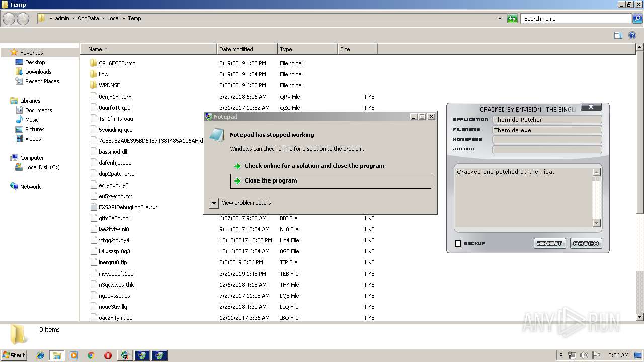The height and width of the screenshot is (362, 644).
Task: Launch Chrome from taskbar
Action: tap(91, 355)
